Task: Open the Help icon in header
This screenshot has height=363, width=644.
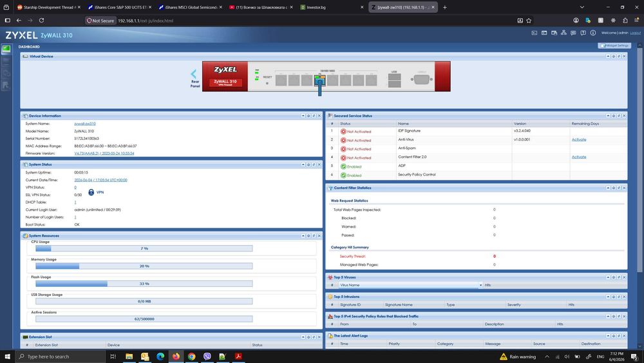Action: (583, 32)
